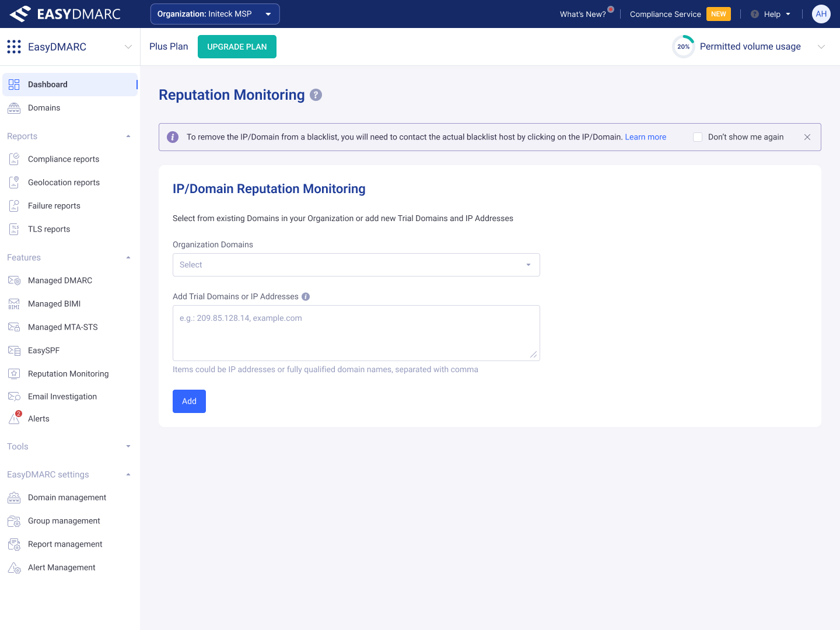Image resolution: width=840 pixels, height=630 pixels.
Task: Click the Managed MTA-STS icon
Action: point(14,327)
